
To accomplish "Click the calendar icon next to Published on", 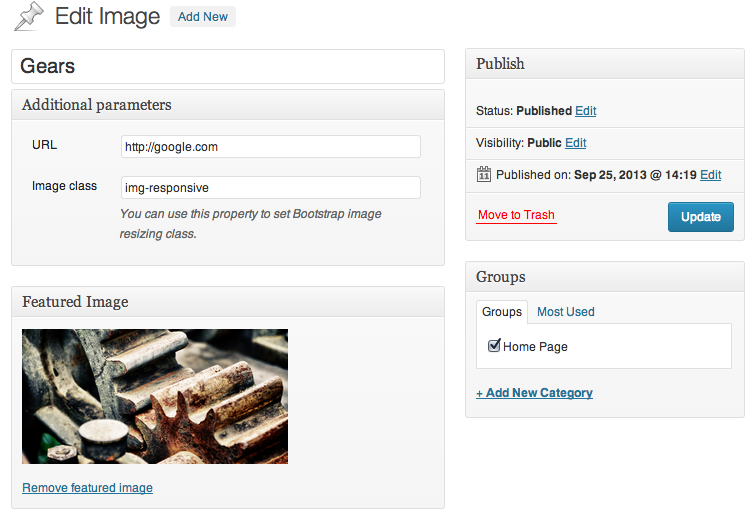I will [484, 174].
